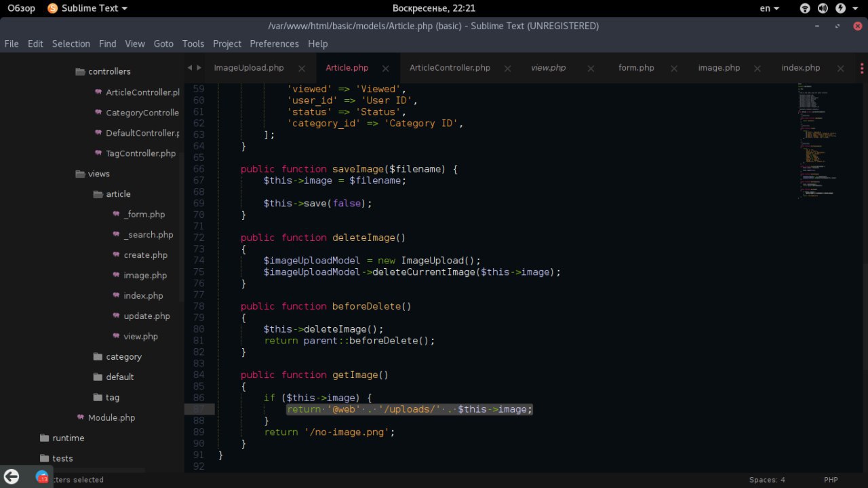Open the Preferences menu
868x488 pixels.
274,43
